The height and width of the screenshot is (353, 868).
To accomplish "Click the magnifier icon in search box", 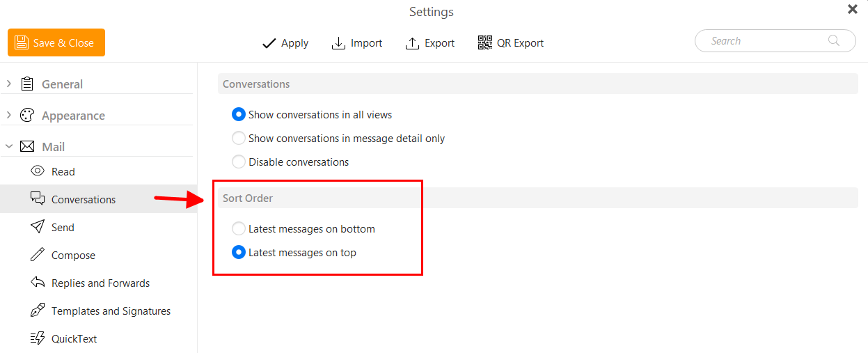I will tap(834, 40).
